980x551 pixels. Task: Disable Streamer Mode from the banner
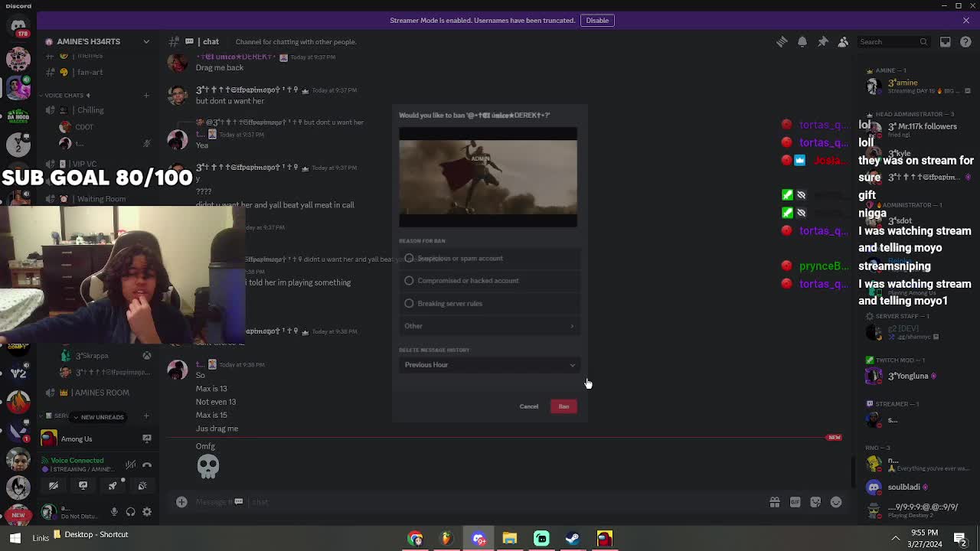597,20
